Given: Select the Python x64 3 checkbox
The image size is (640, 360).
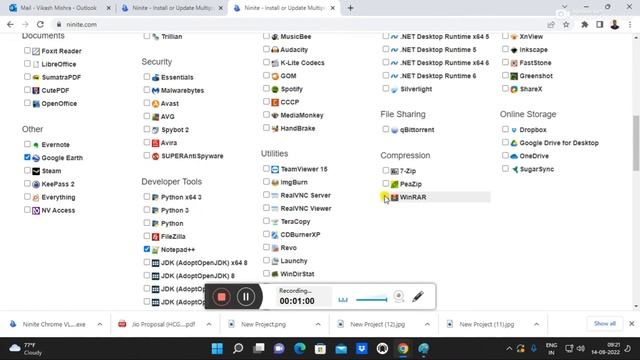Looking at the screenshot, I should coord(147,196).
